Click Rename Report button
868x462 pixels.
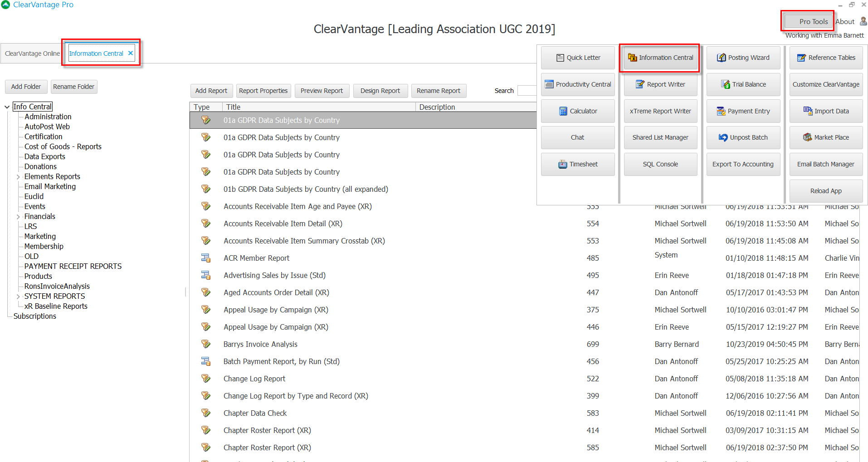(x=439, y=91)
